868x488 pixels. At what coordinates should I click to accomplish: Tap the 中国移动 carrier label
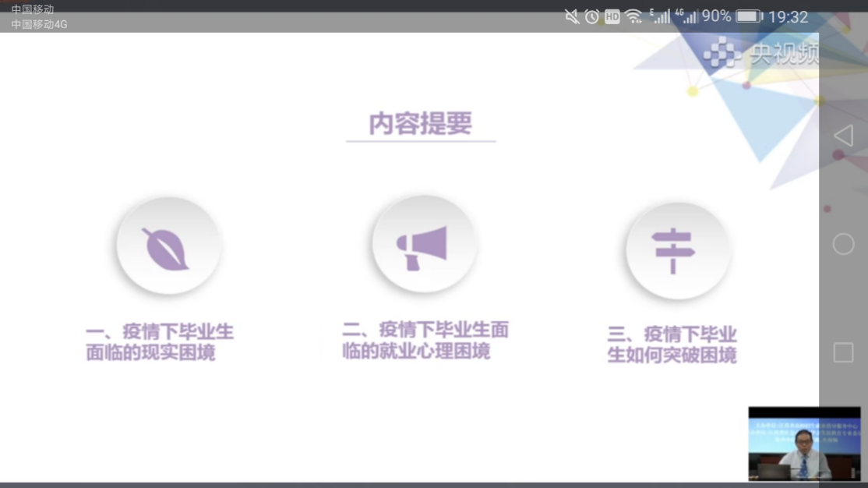click(33, 9)
